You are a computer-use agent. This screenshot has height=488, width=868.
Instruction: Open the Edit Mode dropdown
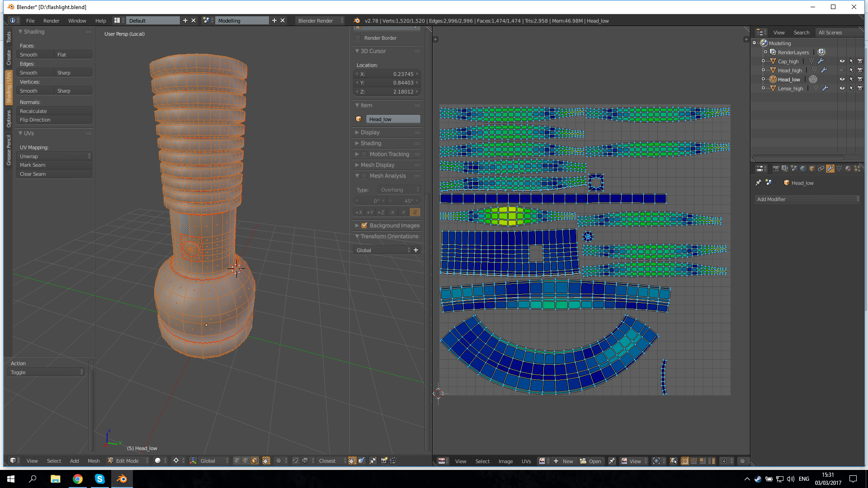[128, 460]
